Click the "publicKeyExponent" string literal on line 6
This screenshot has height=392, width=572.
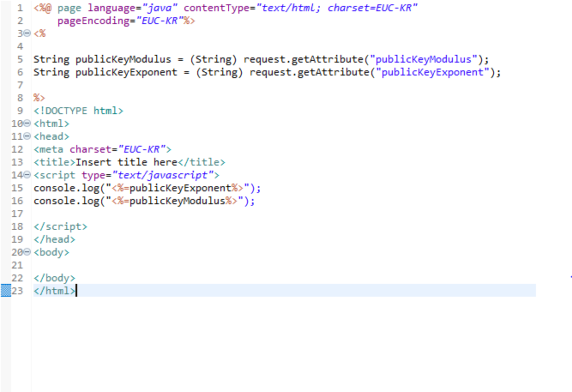(433, 72)
